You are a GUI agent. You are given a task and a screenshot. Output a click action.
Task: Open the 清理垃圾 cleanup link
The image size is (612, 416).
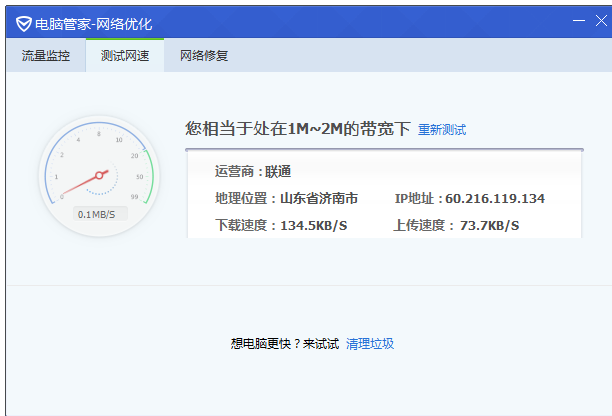point(370,344)
